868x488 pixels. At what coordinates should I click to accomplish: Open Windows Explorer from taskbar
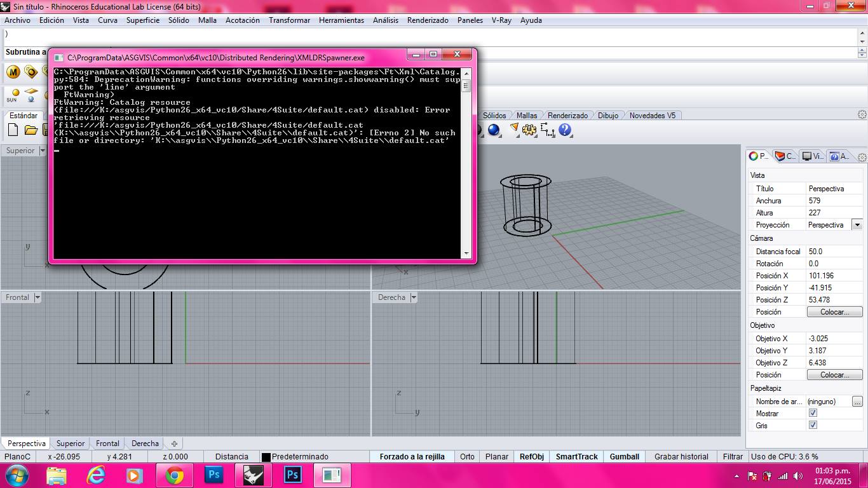click(x=57, y=475)
